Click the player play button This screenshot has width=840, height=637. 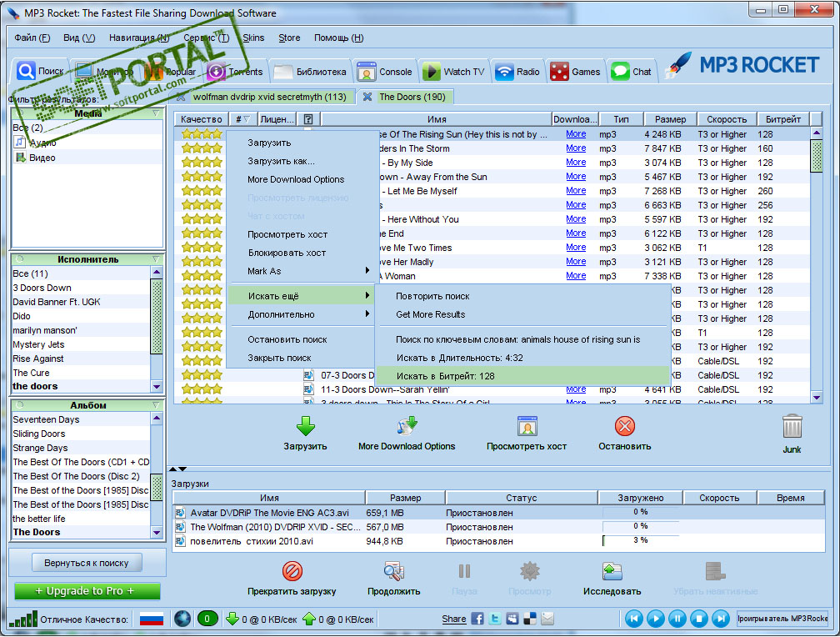655,619
